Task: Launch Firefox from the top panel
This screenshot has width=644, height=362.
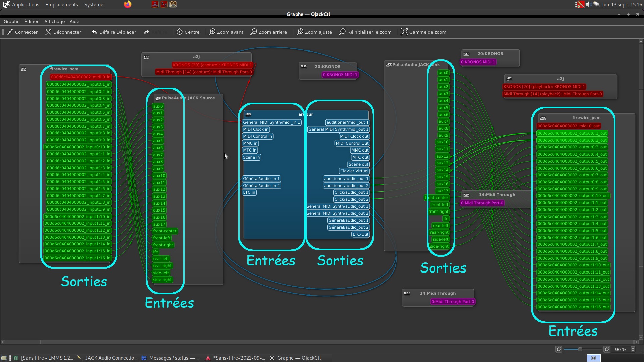Action: pos(128,4)
